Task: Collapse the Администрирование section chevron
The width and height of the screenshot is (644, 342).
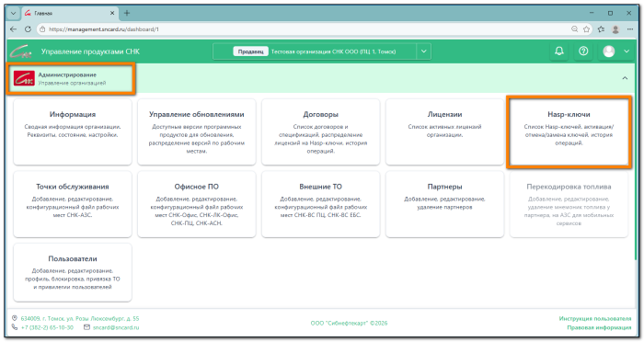Action: [x=625, y=78]
